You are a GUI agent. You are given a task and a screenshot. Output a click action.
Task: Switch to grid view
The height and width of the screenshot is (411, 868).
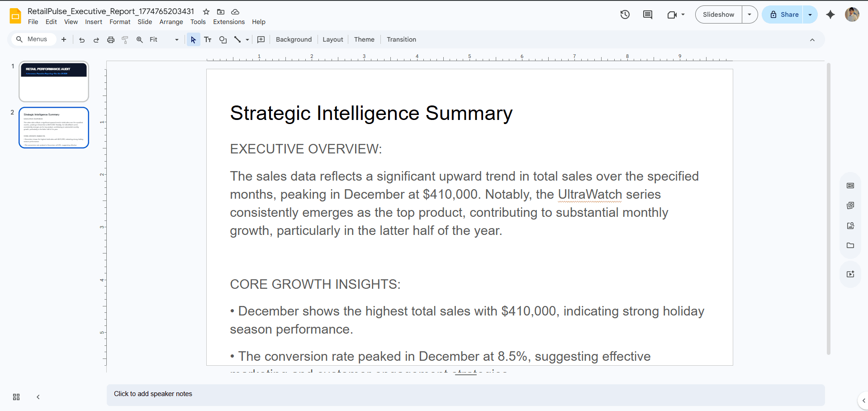click(16, 397)
